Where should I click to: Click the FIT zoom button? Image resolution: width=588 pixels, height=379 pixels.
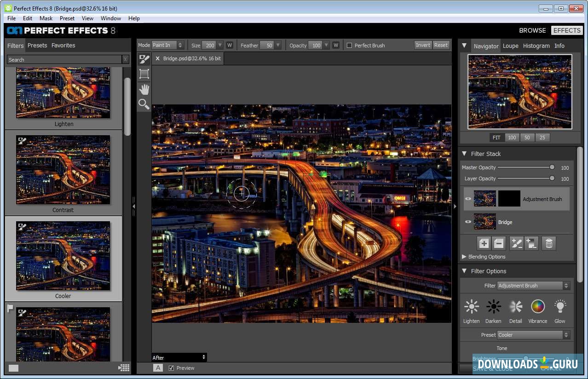pos(496,138)
